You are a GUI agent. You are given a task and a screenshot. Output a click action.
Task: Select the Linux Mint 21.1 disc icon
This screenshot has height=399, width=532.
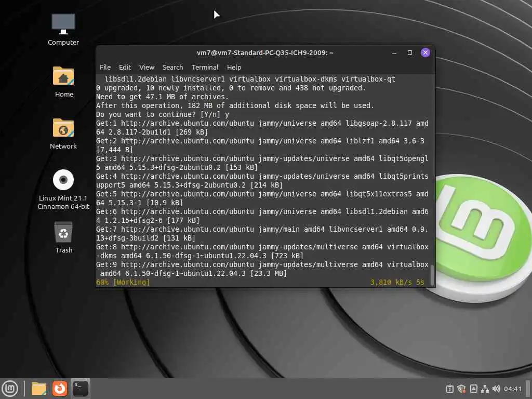tap(63, 189)
